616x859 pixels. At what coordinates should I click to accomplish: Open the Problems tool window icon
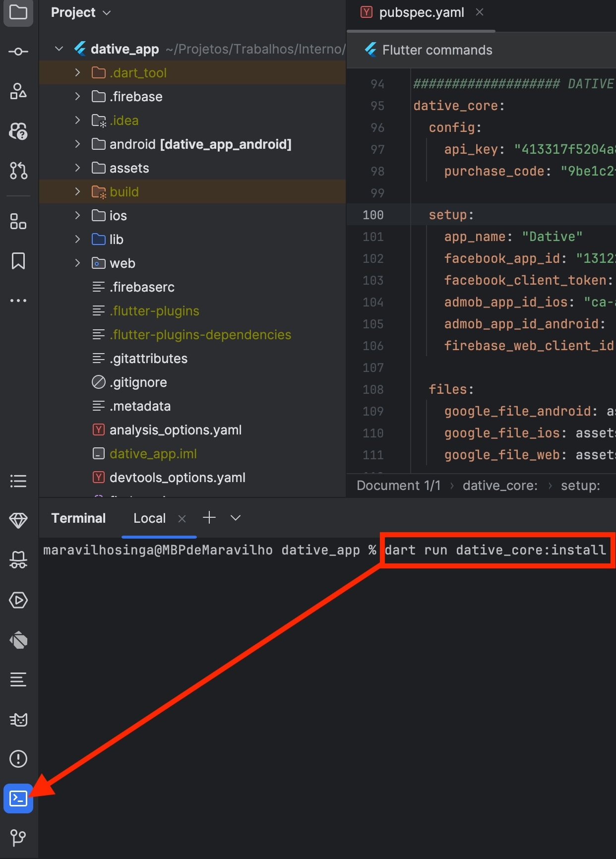tap(18, 758)
